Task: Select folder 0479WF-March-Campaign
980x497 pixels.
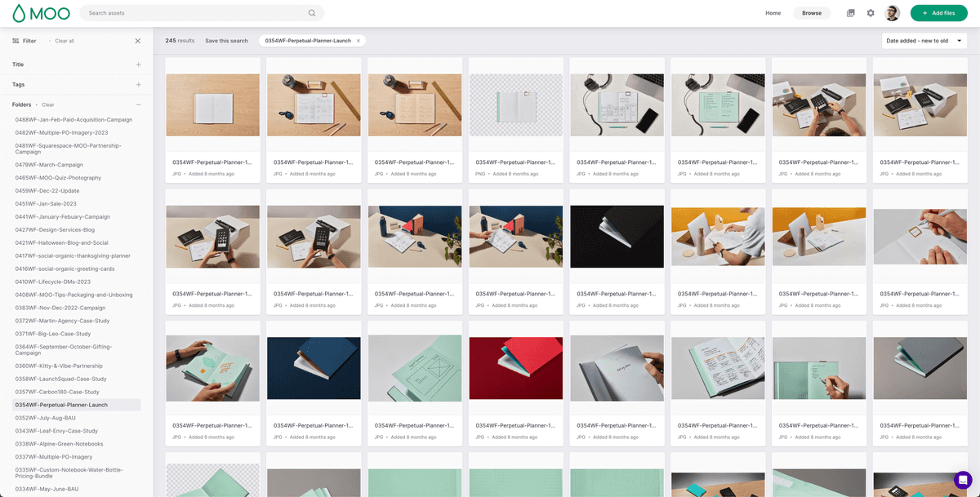Action: 49,165
